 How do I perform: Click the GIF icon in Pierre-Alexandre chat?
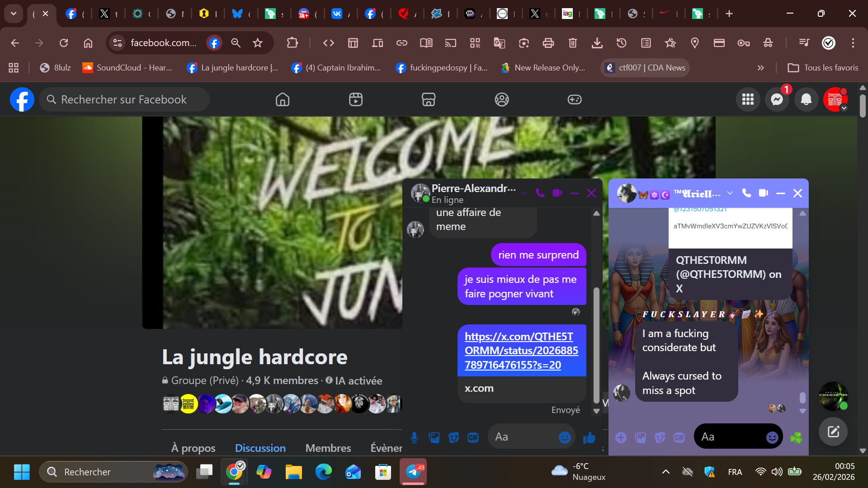[x=473, y=437]
